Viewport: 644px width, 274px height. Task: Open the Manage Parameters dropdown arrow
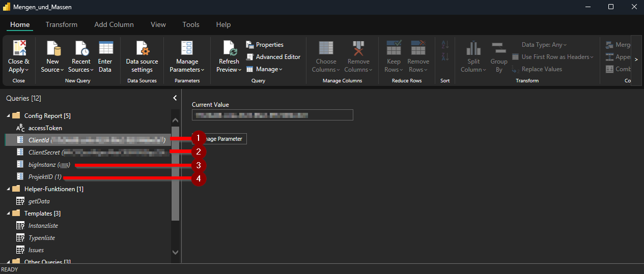(203, 70)
